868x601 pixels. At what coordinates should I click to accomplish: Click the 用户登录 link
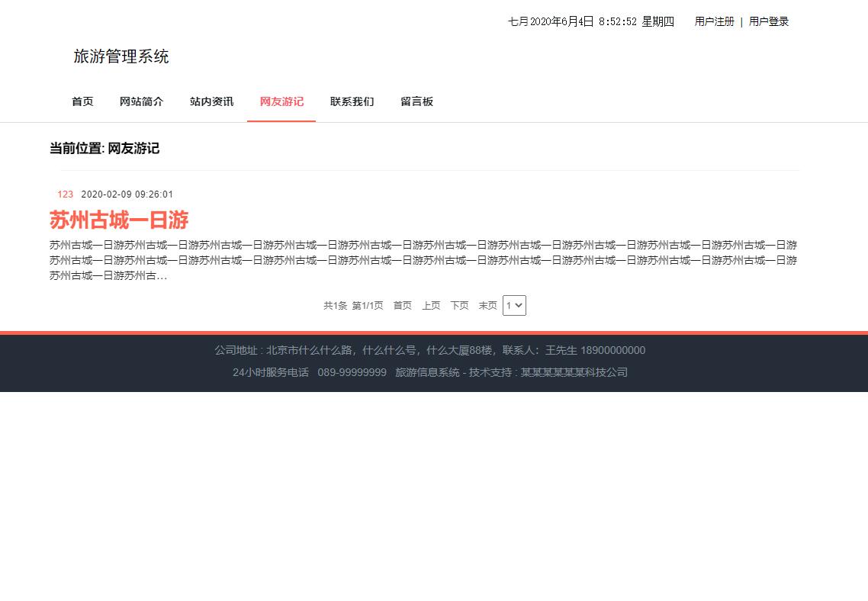coord(768,21)
